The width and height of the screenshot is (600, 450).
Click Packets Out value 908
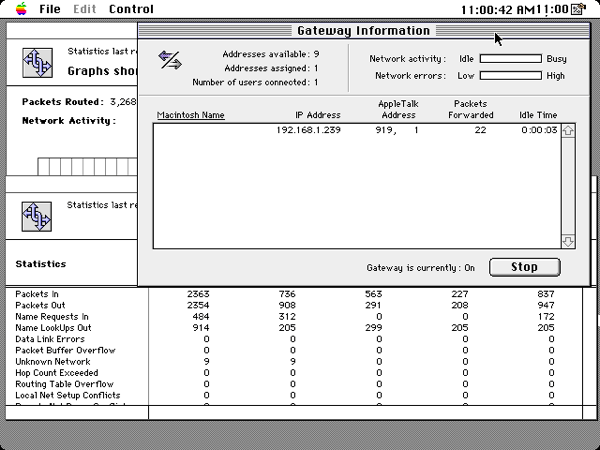[x=287, y=305]
